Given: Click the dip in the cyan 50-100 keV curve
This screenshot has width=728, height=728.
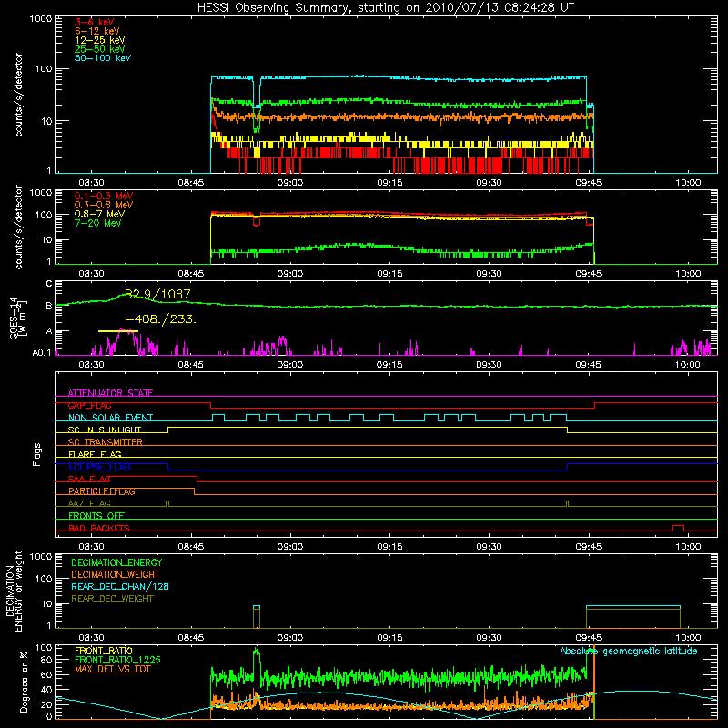Looking at the screenshot, I should coord(257,93).
